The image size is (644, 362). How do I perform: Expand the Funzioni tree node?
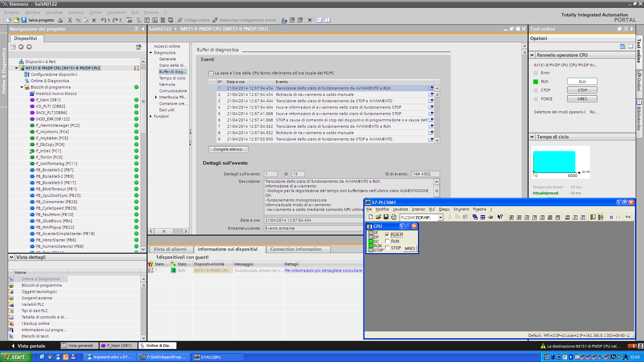point(151,116)
